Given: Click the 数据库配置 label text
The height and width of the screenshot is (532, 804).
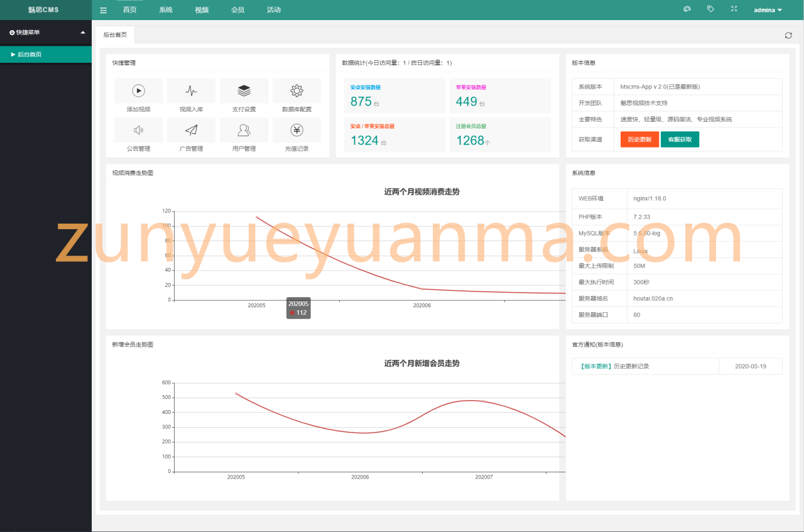Looking at the screenshot, I should pyautogui.click(x=297, y=109).
